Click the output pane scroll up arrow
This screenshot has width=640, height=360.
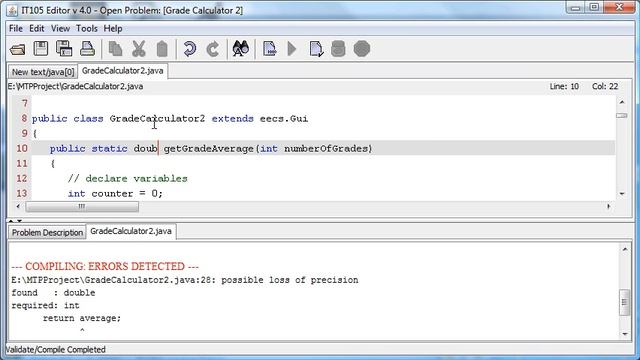(624, 249)
